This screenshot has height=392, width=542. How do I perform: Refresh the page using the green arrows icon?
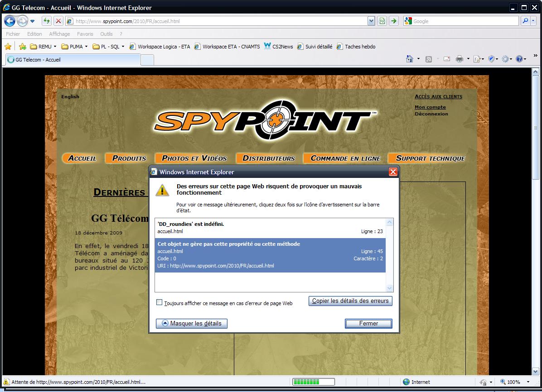pos(46,21)
